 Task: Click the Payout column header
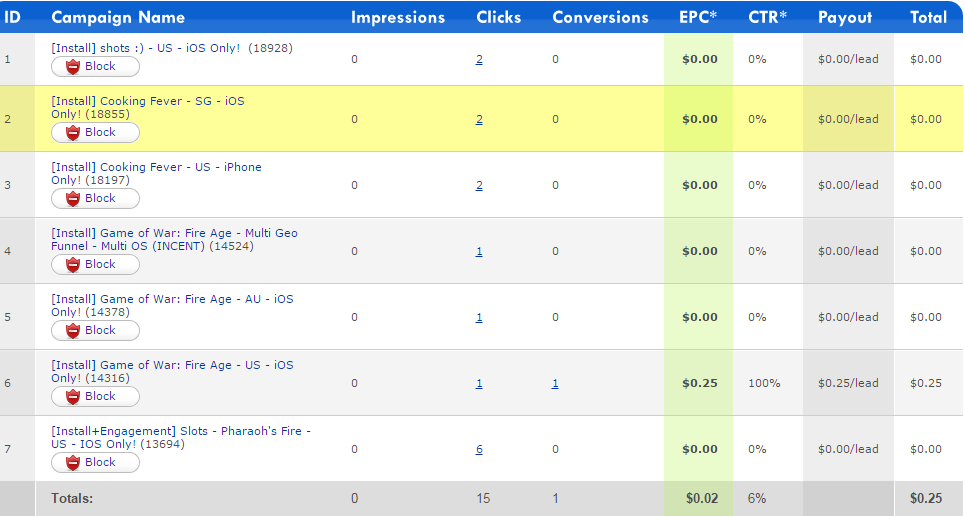coord(845,17)
